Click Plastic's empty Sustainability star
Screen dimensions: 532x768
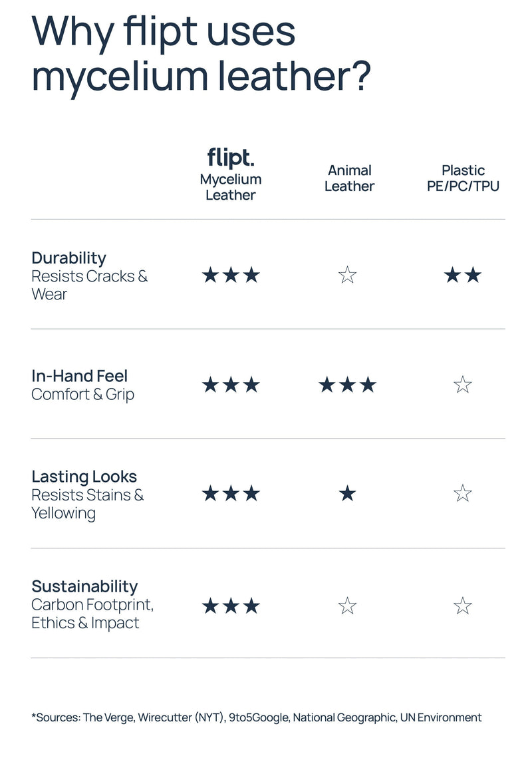pyautogui.click(x=462, y=606)
